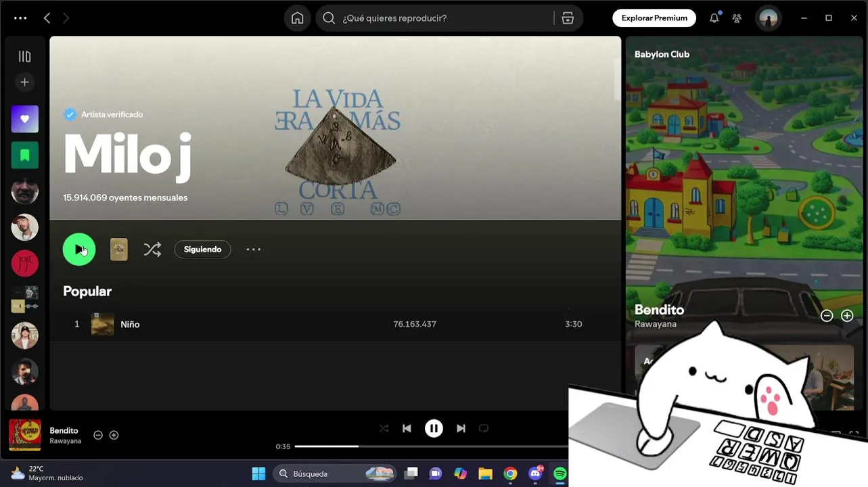Open Rawayana link in bottom player bar

(65, 441)
